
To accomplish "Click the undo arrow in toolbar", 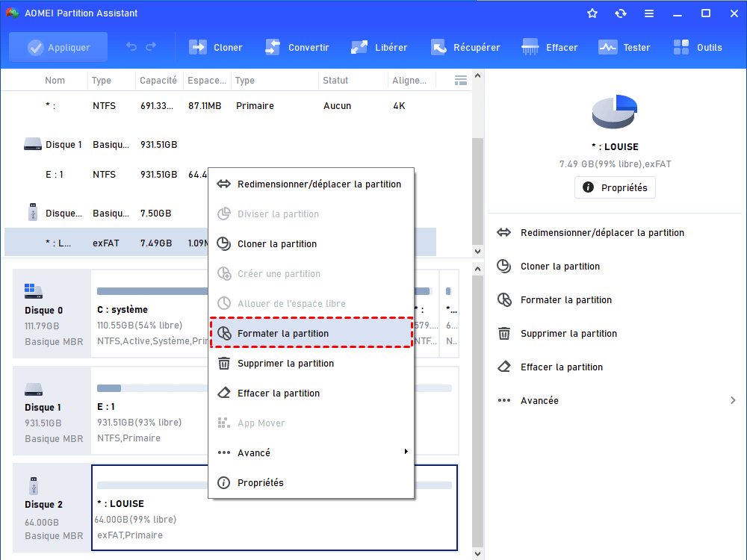I will click(x=131, y=47).
